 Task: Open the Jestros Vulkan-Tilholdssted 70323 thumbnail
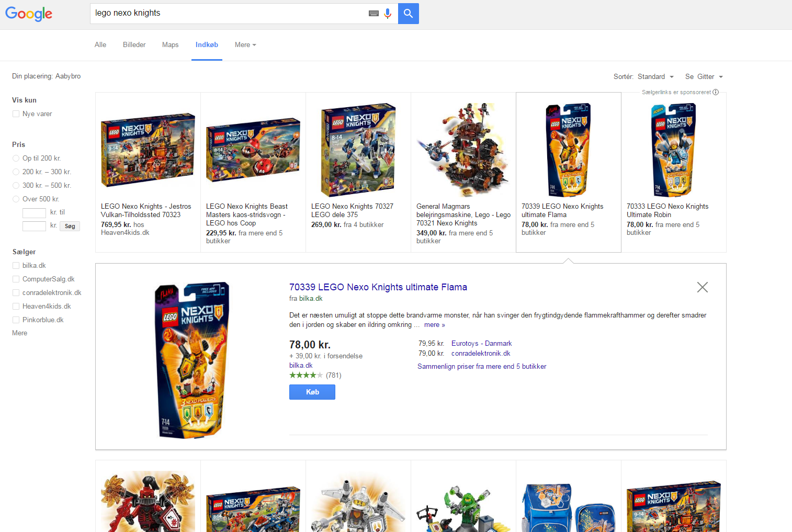tap(148, 151)
